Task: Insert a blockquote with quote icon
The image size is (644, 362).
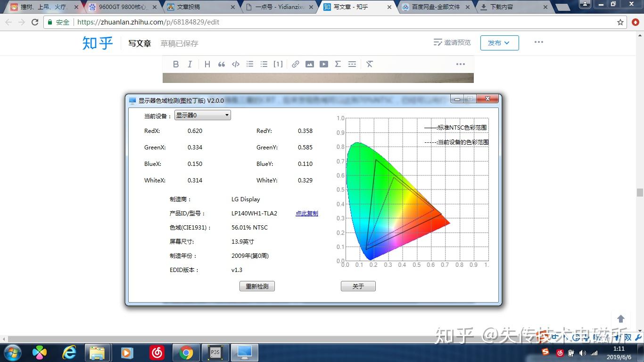Action: (221, 64)
